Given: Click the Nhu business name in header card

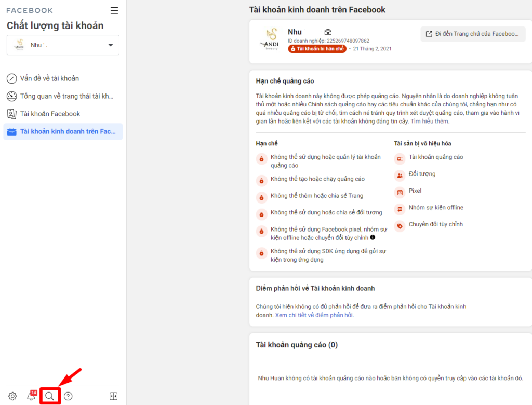Looking at the screenshot, I should (295, 32).
